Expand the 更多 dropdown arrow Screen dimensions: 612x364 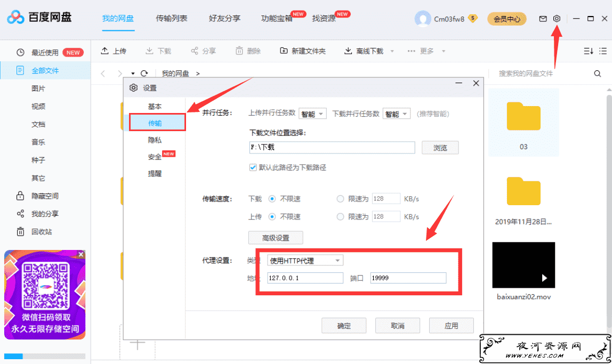tap(444, 51)
